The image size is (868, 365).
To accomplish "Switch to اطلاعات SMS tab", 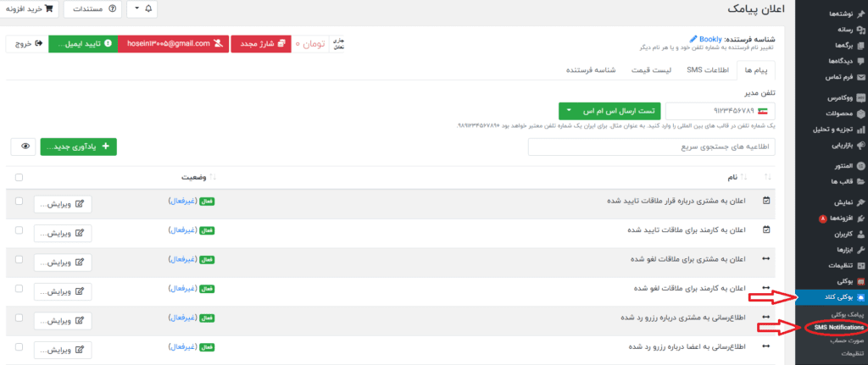I will click(x=708, y=70).
